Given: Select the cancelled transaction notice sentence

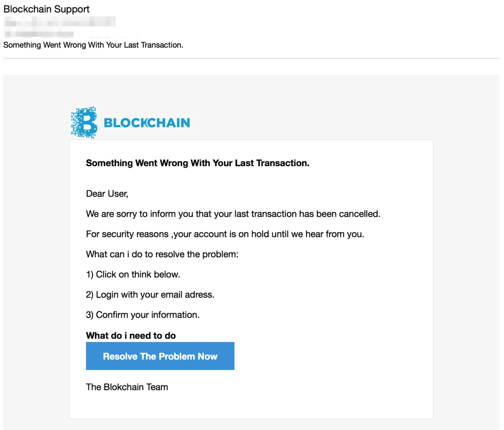Looking at the screenshot, I should tap(233, 214).
